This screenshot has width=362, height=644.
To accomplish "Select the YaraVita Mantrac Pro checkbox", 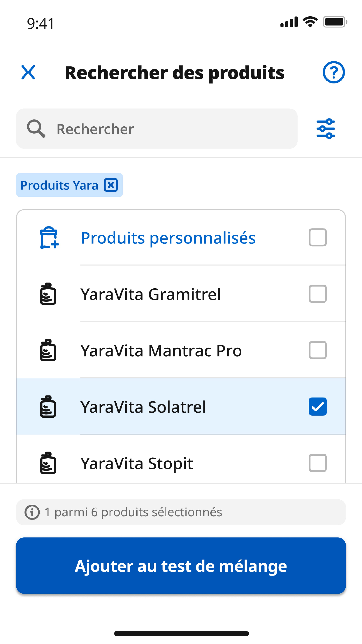I will coord(318,350).
